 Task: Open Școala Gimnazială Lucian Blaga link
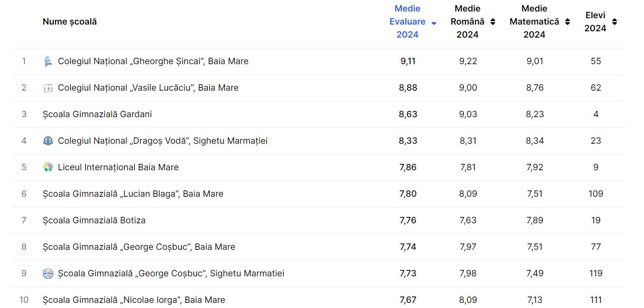click(133, 194)
